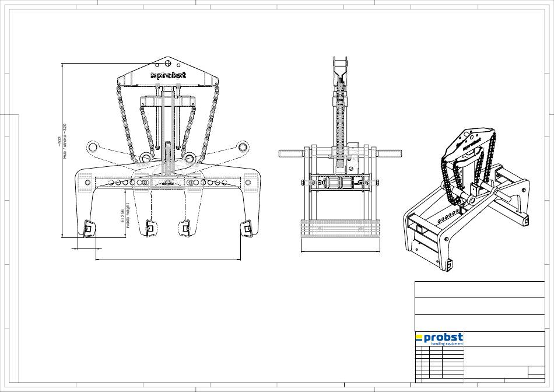The image size is (554, 392).
Task: Click the crane eye hole atop the suspension plate
Action: (x=168, y=62)
